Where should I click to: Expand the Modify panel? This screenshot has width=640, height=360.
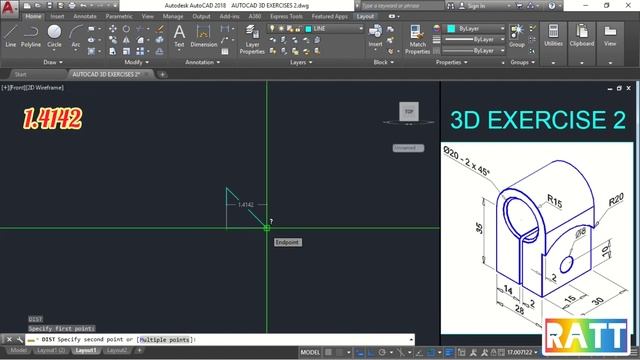[x=137, y=62]
